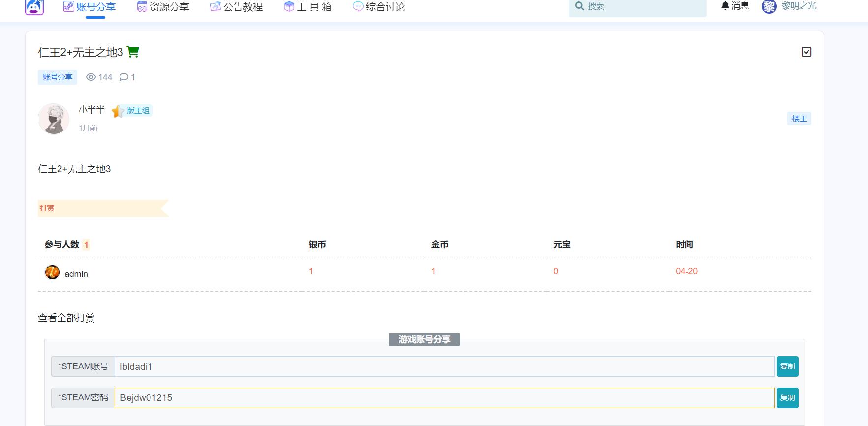Click the post title 仁王2+无主之地3
This screenshot has width=868, height=426.
pyautogui.click(x=80, y=52)
